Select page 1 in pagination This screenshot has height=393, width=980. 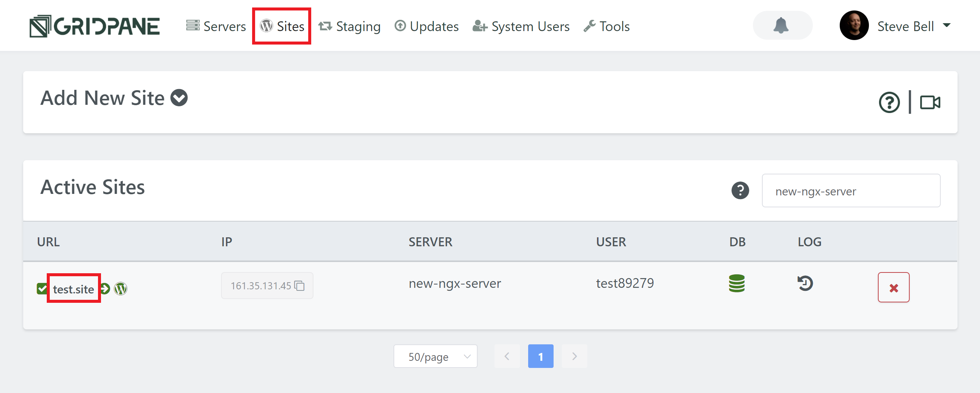pyautogui.click(x=540, y=356)
